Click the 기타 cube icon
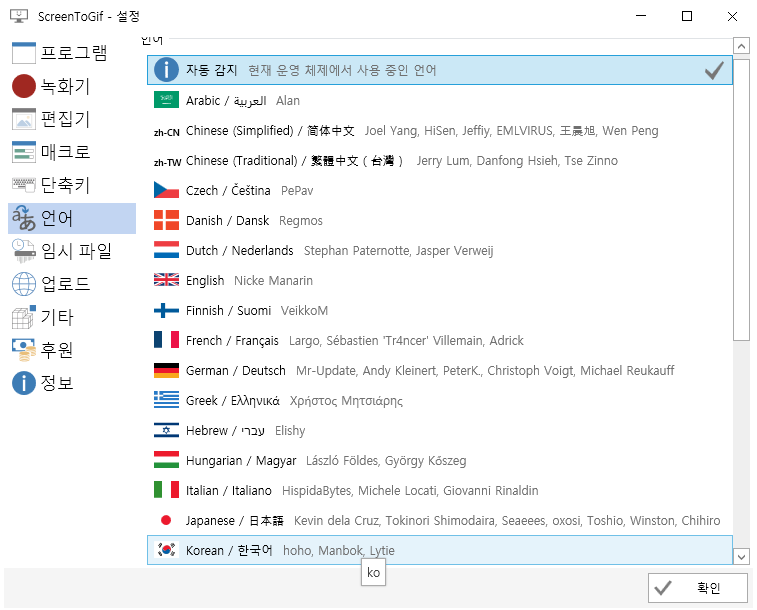 coord(24,317)
